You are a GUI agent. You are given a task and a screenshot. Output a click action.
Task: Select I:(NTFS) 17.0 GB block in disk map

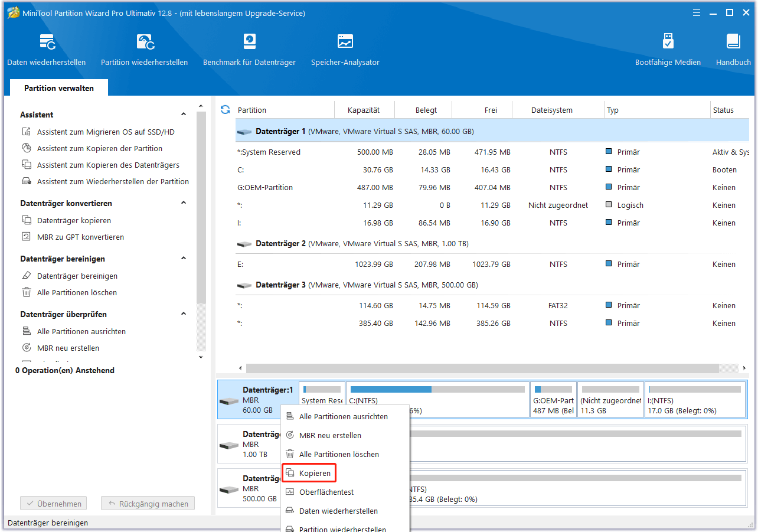(695, 400)
